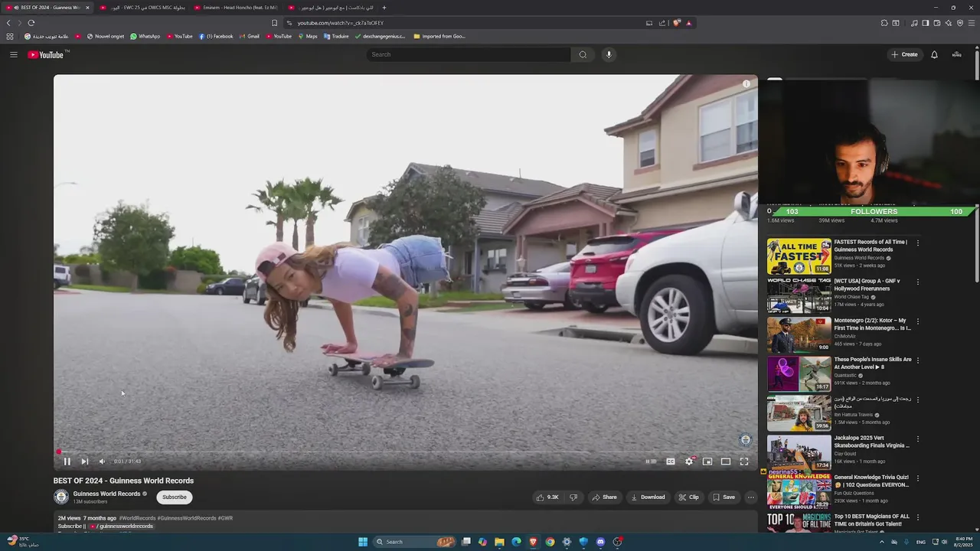The width and height of the screenshot is (980, 551).
Task: Open the Guinness World Records channel name link
Action: tap(106, 494)
